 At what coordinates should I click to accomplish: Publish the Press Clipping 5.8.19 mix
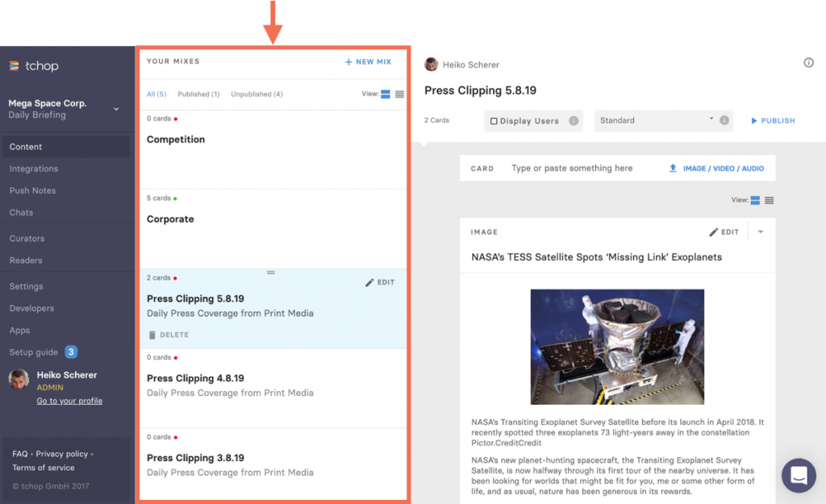[x=773, y=121]
